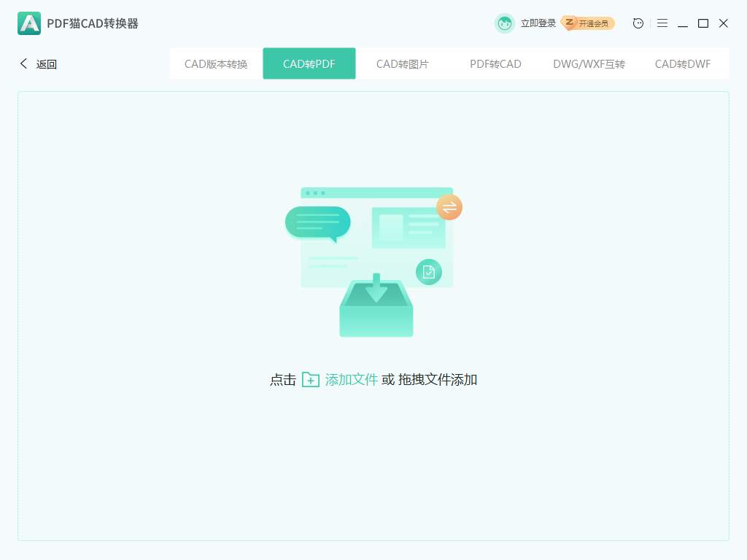Click the teal chat bubble illustration icon

coord(317,221)
